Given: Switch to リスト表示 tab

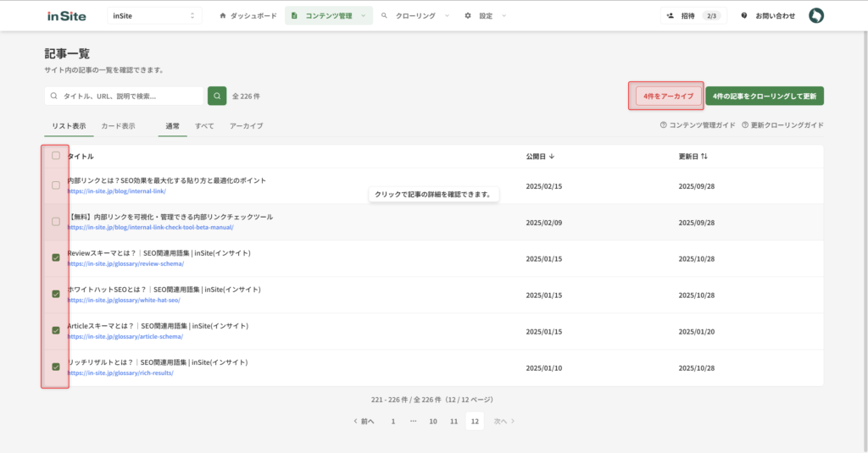Looking at the screenshot, I should [x=69, y=126].
